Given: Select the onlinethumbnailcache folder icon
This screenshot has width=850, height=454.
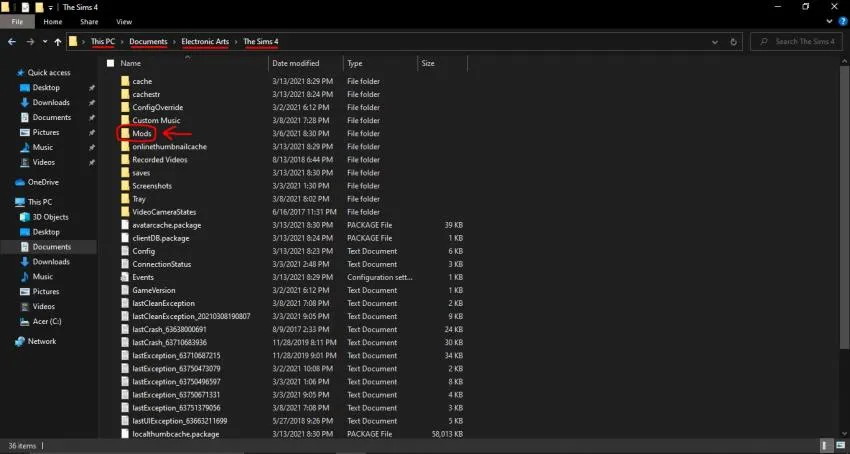Looking at the screenshot, I should point(125,146).
